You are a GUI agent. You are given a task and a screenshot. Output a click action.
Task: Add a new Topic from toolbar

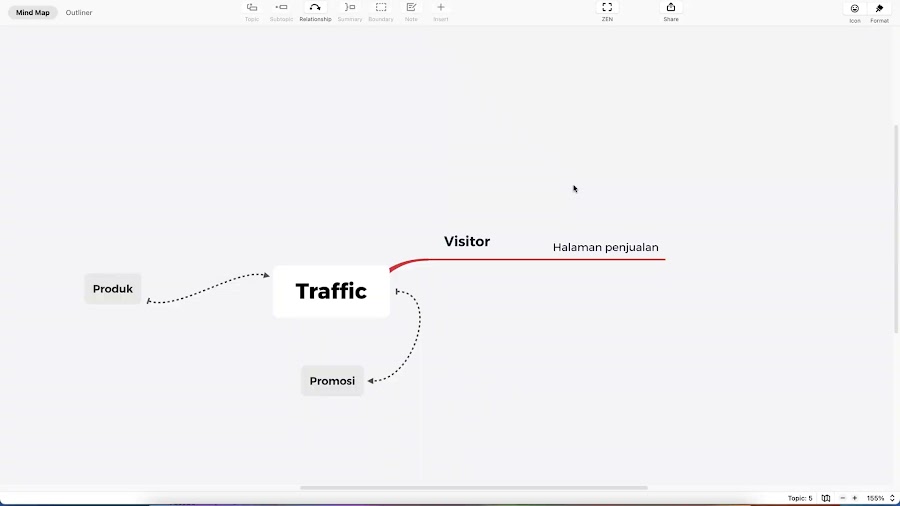(252, 12)
